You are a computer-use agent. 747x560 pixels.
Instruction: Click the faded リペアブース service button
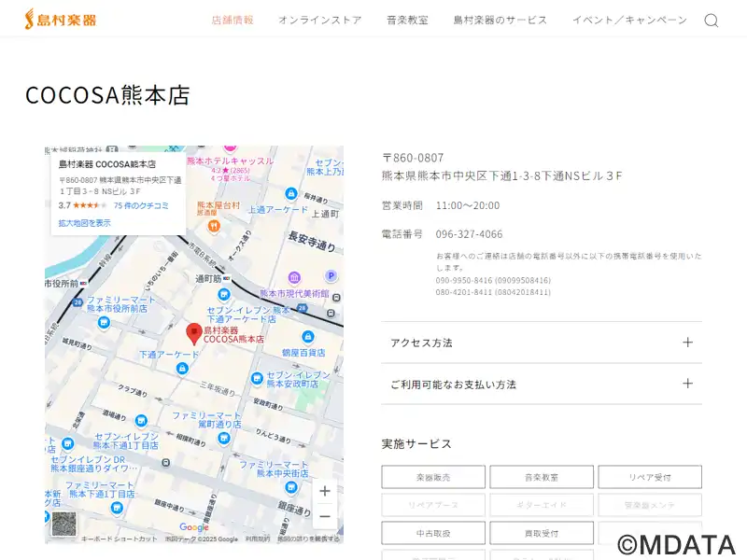pos(433,505)
